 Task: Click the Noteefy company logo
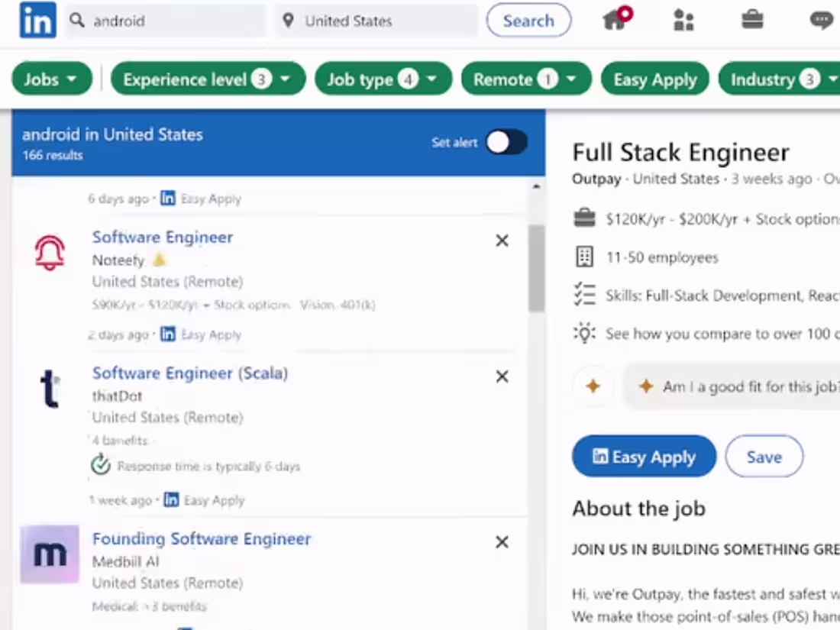[49, 252]
